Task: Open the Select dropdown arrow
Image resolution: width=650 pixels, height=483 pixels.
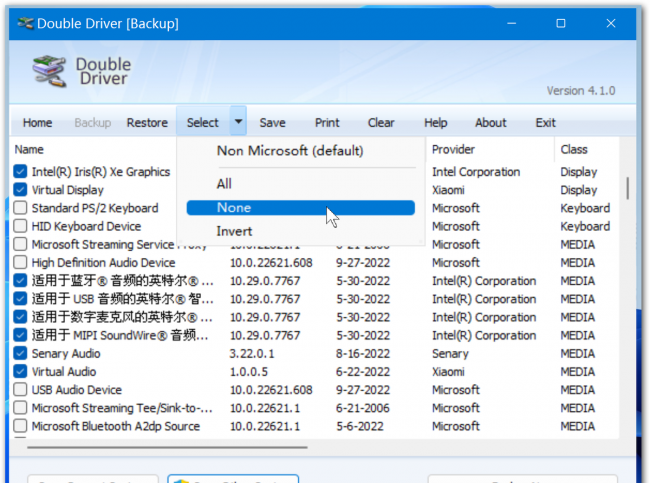Action: (x=238, y=121)
